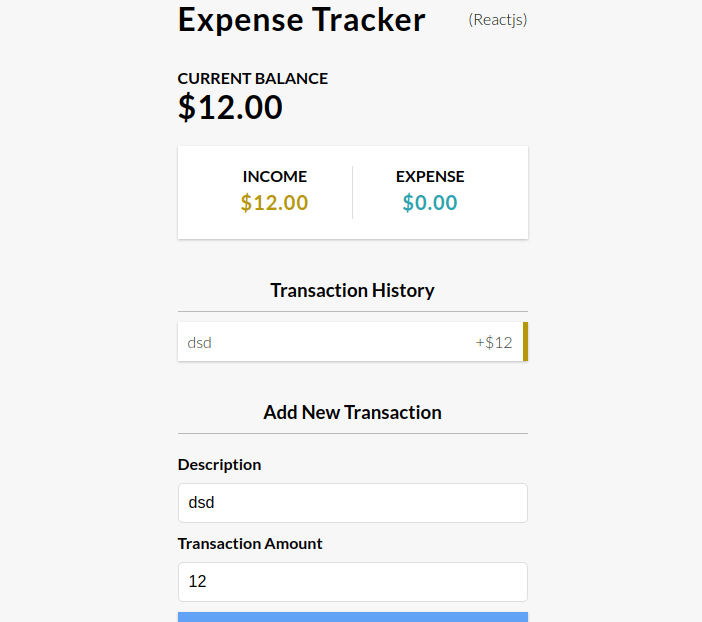This screenshot has width=702, height=622.
Task: Click the CURRENT BALANCE label
Action: click(x=252, y=78)
